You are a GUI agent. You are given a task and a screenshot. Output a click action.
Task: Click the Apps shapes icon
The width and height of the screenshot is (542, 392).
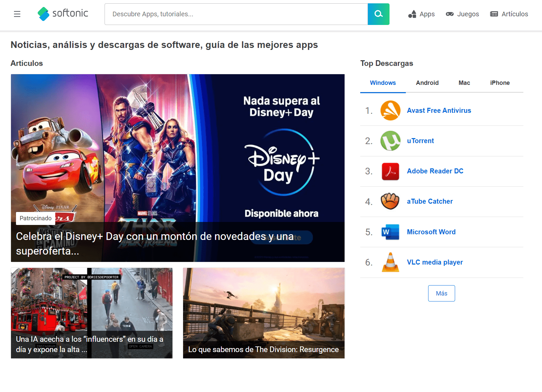[x=412, y=14]
